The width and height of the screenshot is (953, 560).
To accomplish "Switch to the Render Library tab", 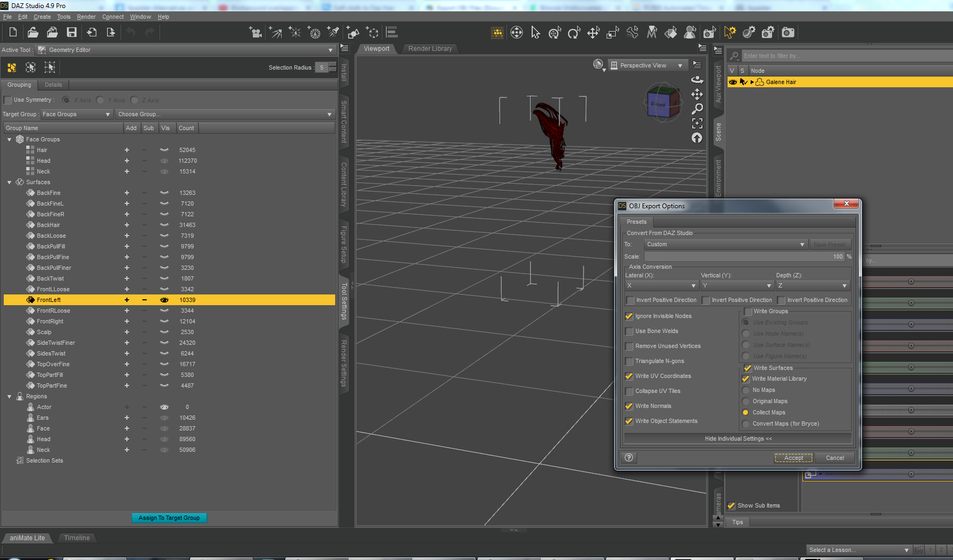I will pyautogui.click(x=430, y=49).
